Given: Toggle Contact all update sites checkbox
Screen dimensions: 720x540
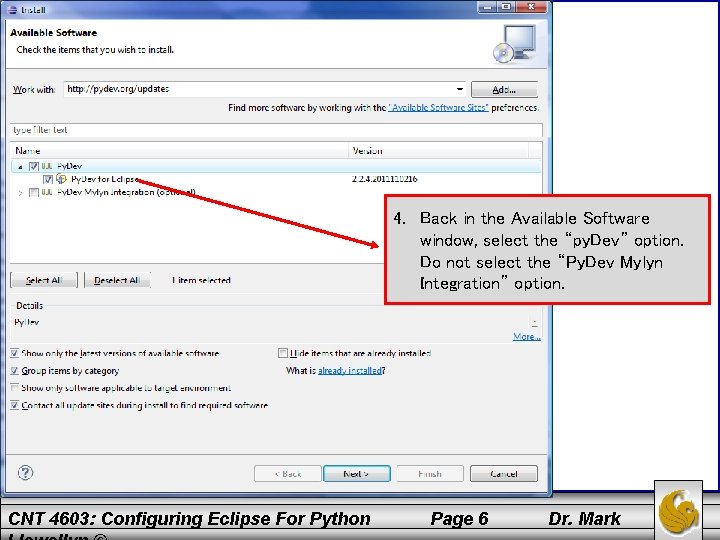Looking at the screenshot, I should (x=14, y=405).
